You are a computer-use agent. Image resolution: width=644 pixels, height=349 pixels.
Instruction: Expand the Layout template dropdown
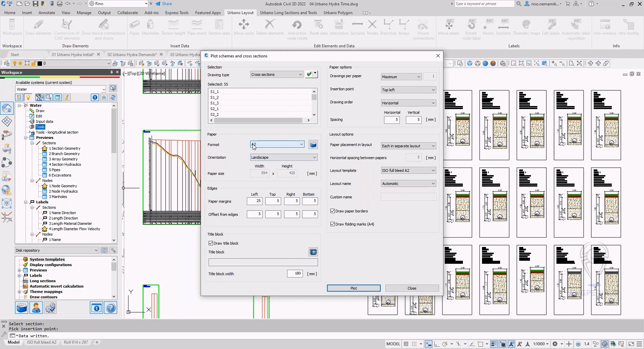coord(408,170)
